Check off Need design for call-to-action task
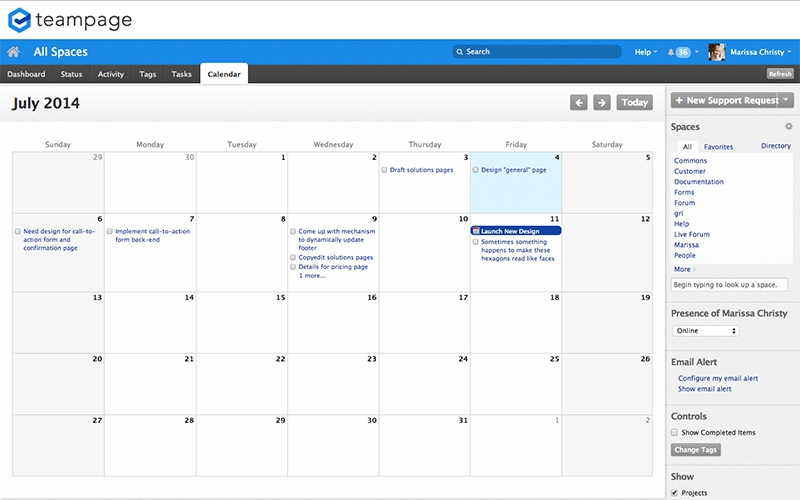 tap(17, 231)
